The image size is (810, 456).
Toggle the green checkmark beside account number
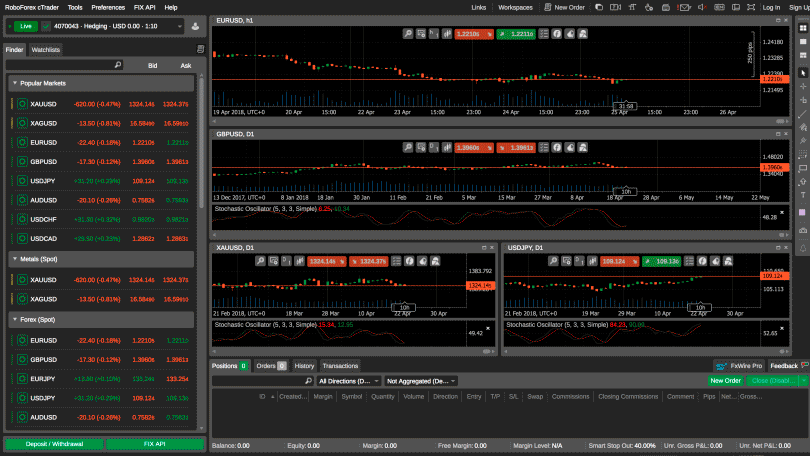(x=45, y=26)
